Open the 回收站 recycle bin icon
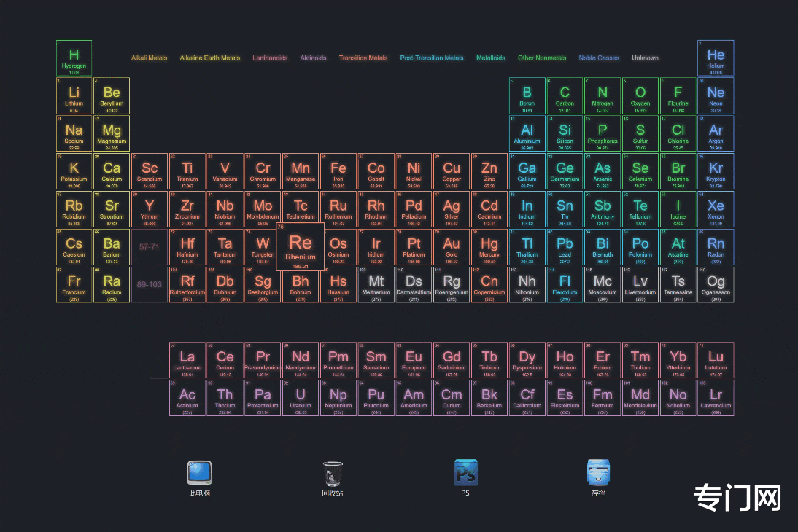This screenshot has width=798, height=532. (x=333, y=478)
